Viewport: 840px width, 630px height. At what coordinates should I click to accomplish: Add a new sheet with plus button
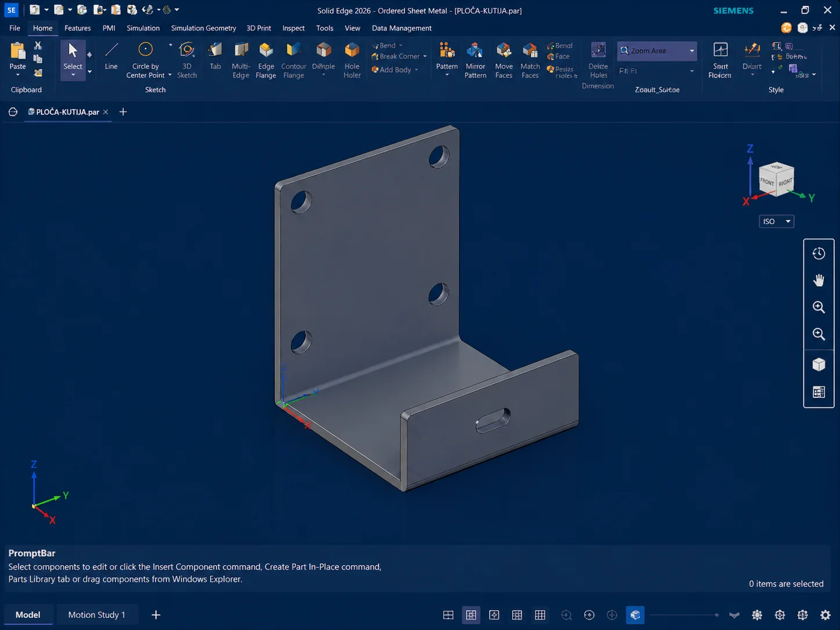point(155,615)
